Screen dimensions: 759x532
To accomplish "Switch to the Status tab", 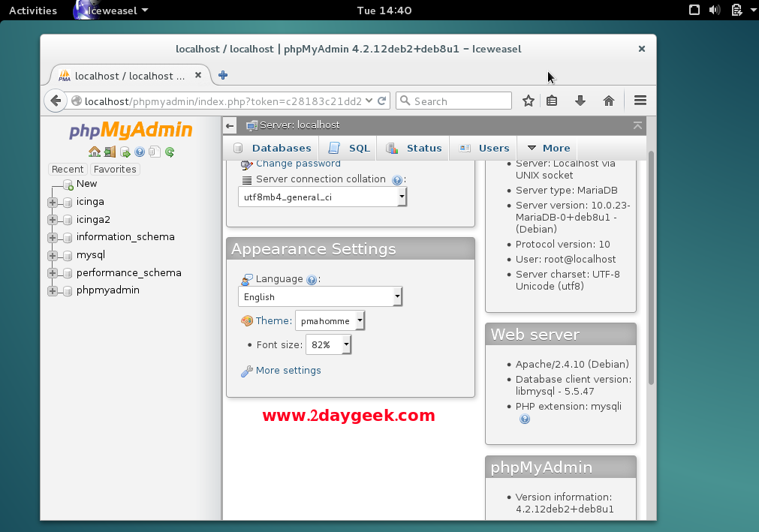I will 414,148.
